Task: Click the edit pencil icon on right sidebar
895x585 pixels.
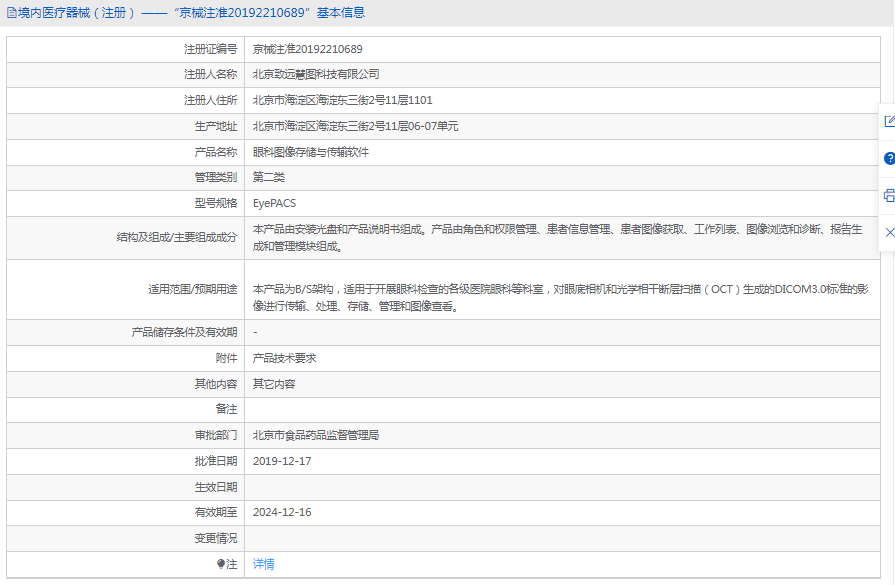Action: 889,121
